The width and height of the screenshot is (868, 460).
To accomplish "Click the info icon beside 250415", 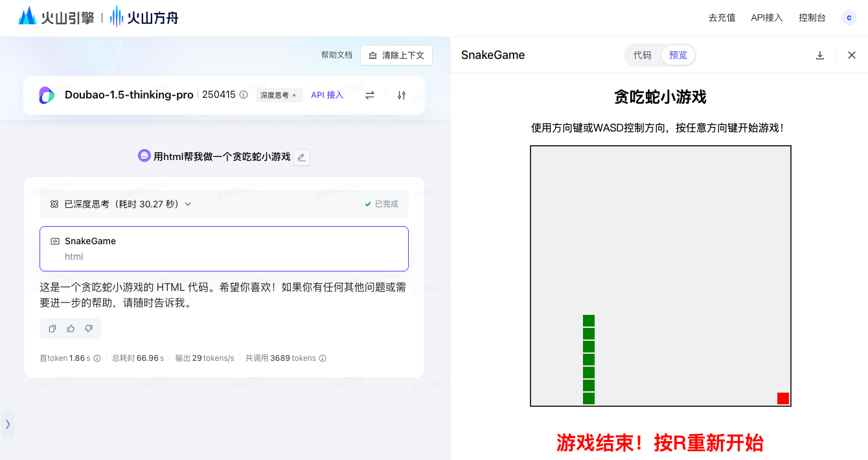I will coord(244,95).
